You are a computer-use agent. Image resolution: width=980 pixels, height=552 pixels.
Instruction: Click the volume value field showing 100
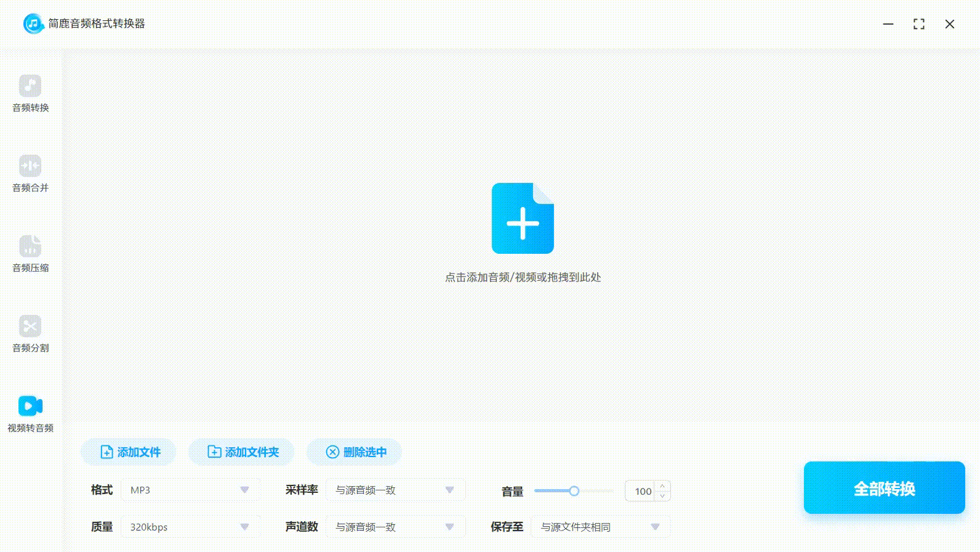click(x=640, y=491)
